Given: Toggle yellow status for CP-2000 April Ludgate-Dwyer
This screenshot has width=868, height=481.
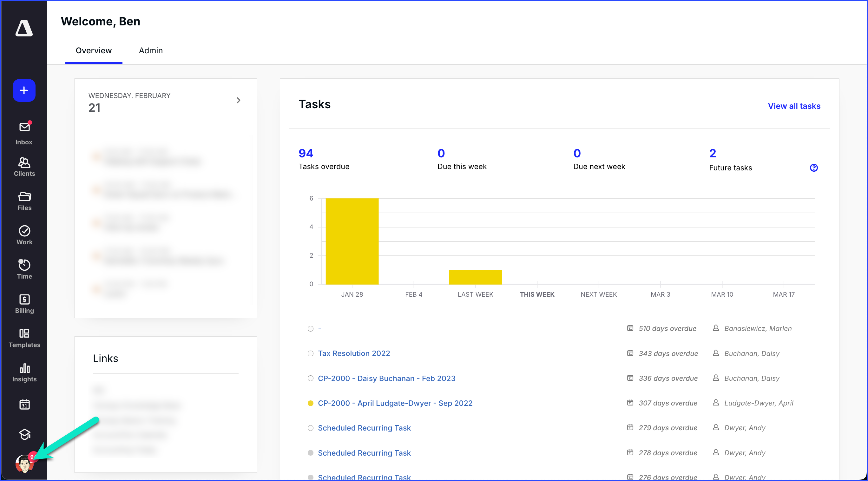Looking at the screenshot, I should [310, 403].
